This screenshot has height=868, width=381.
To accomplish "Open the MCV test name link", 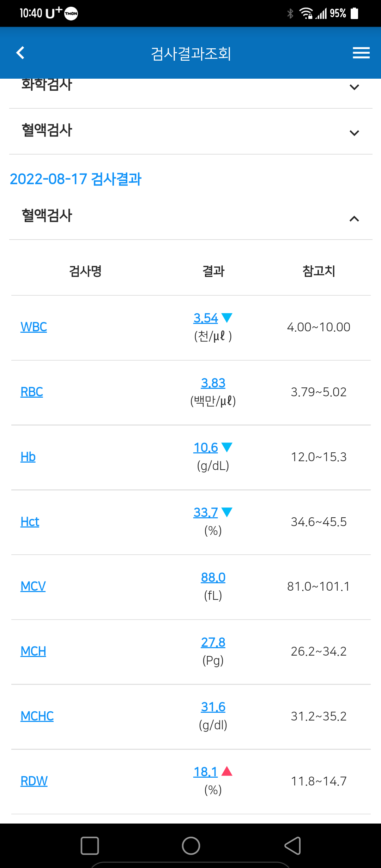I will pos(33,586).
